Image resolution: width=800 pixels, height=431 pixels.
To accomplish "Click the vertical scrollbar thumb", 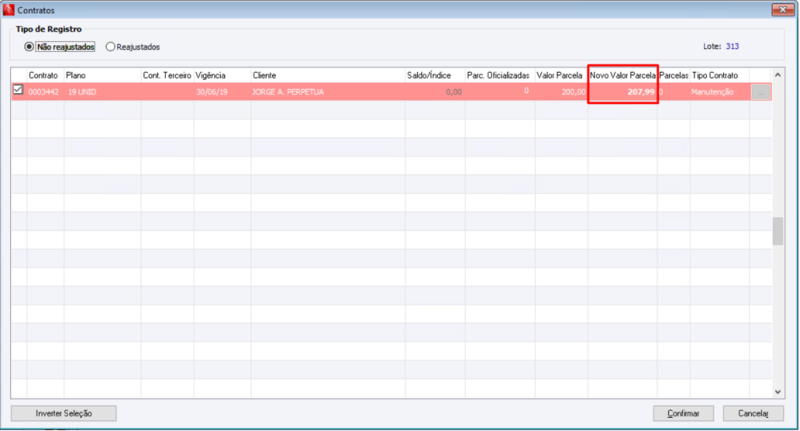I will [778, 232].
